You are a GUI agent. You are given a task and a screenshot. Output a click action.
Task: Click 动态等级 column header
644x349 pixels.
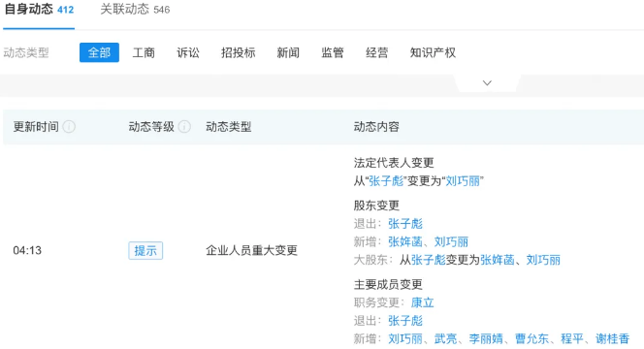[151, 127]
